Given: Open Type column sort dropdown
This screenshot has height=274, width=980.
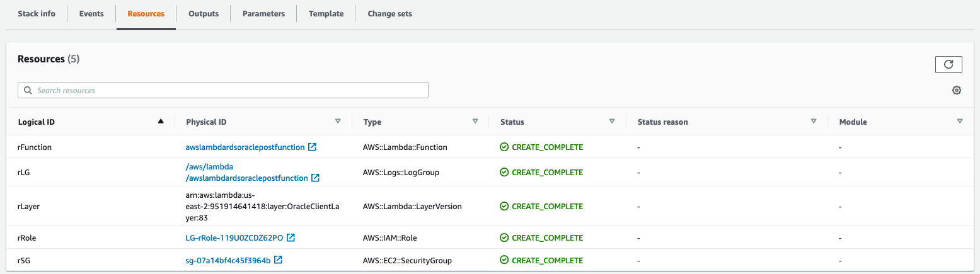Looking at the screenshot, I should (x=475, y=122).
